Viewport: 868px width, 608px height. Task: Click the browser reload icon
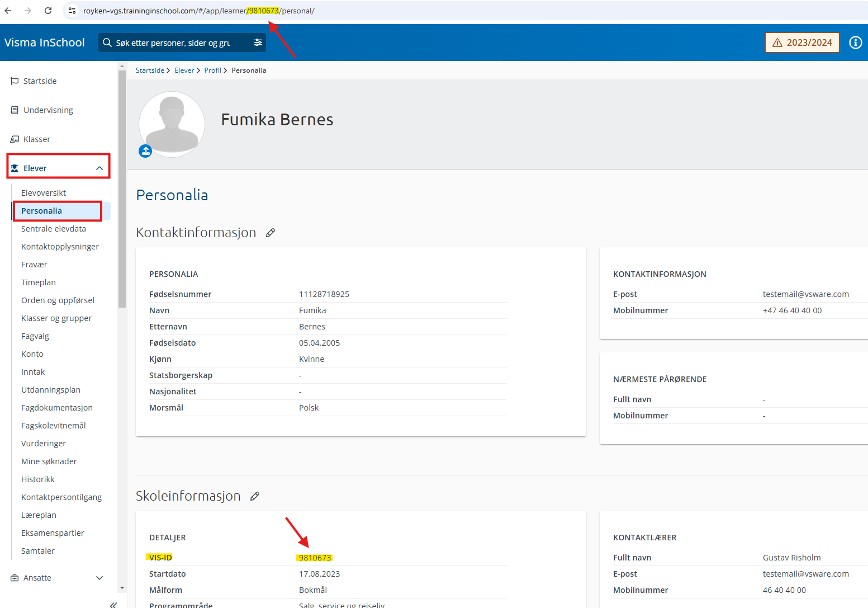(x=48, y=11)
